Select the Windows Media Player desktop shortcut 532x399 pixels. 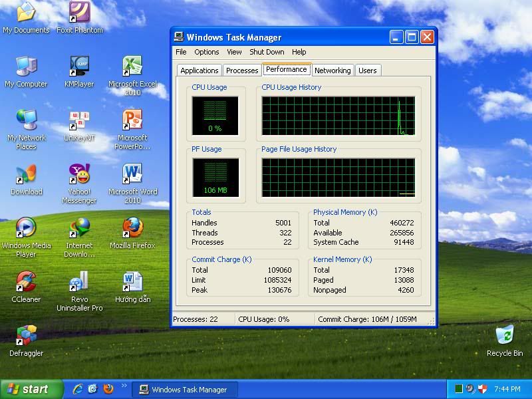[26, 237]
